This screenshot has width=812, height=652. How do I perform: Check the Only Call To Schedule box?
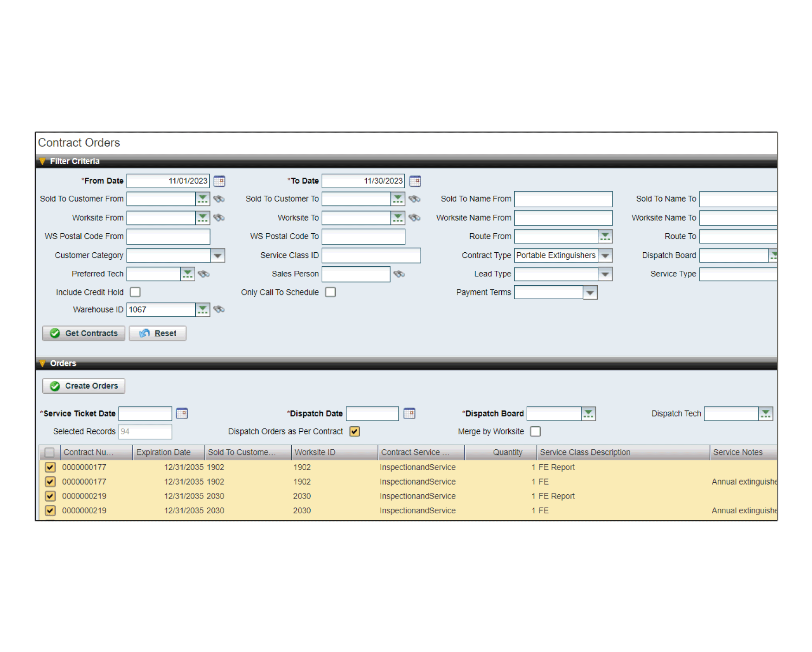click(330, 292)
